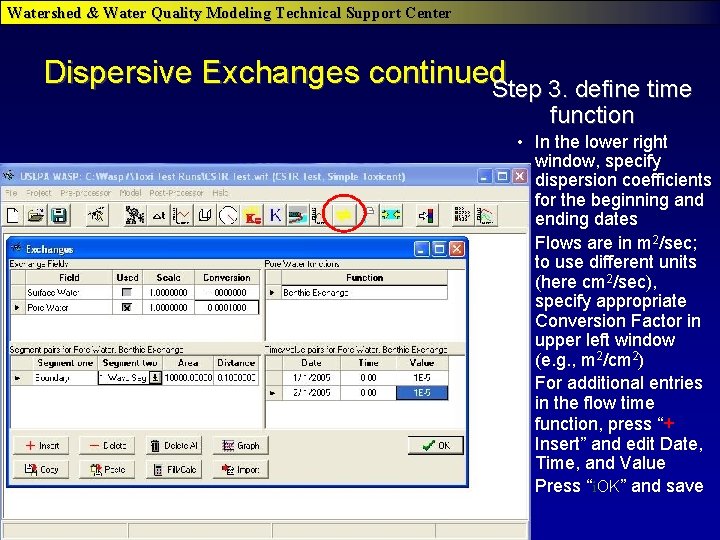Click the pipe loads toolbar icon
Screen dimensions: 720x540
[298, 215]
